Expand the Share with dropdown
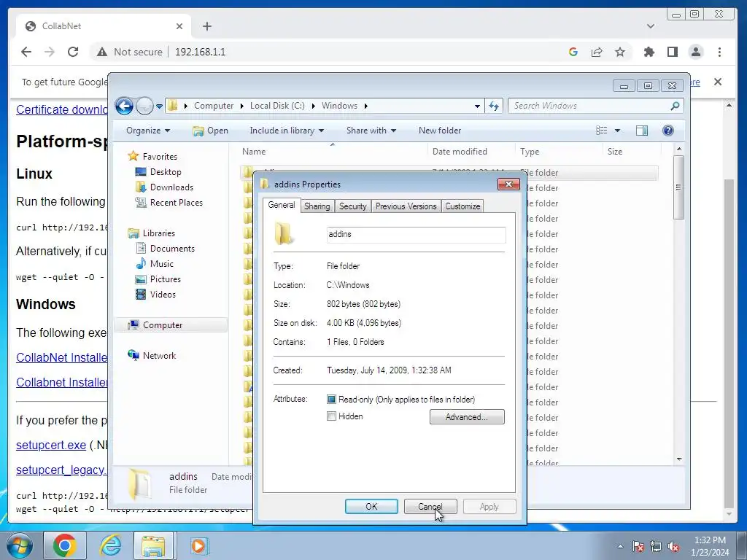Screen dimensions: 747x560 point(371,131)
